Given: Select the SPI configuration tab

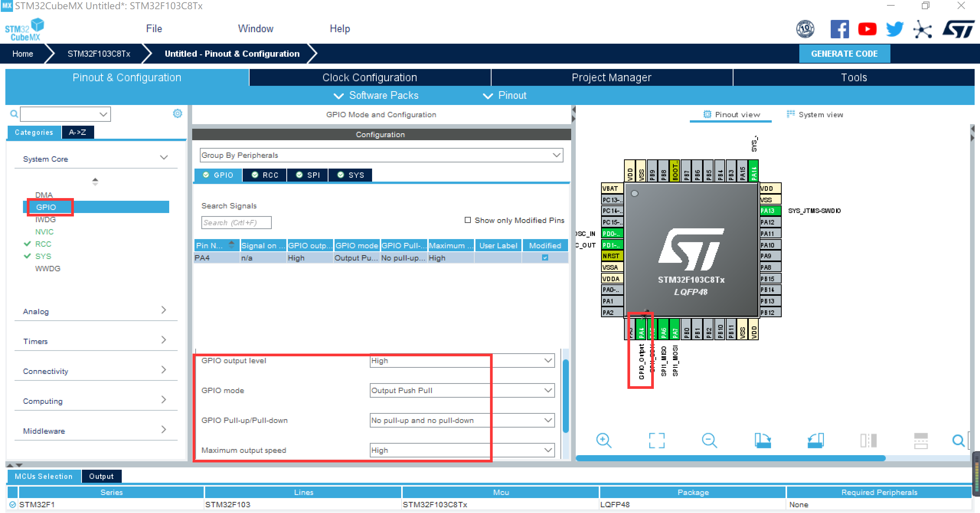Looking at the screenshot, I should pos(308,175).
